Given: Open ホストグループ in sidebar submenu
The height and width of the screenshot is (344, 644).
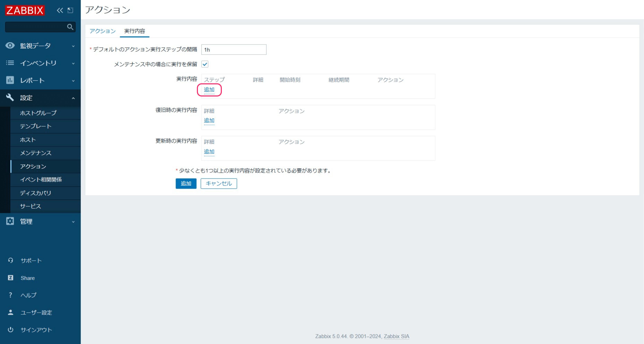Looking at the screenshot, I should click(x=38, y=113).
